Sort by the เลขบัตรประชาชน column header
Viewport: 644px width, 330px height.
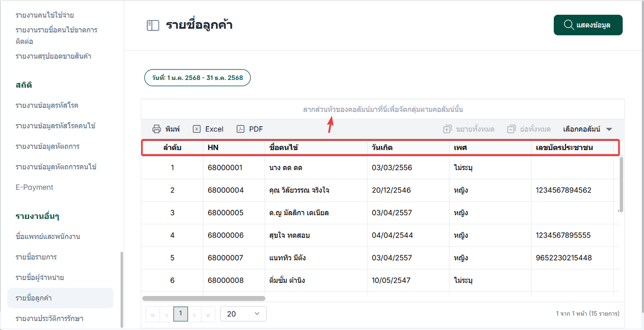pos(572,148)
